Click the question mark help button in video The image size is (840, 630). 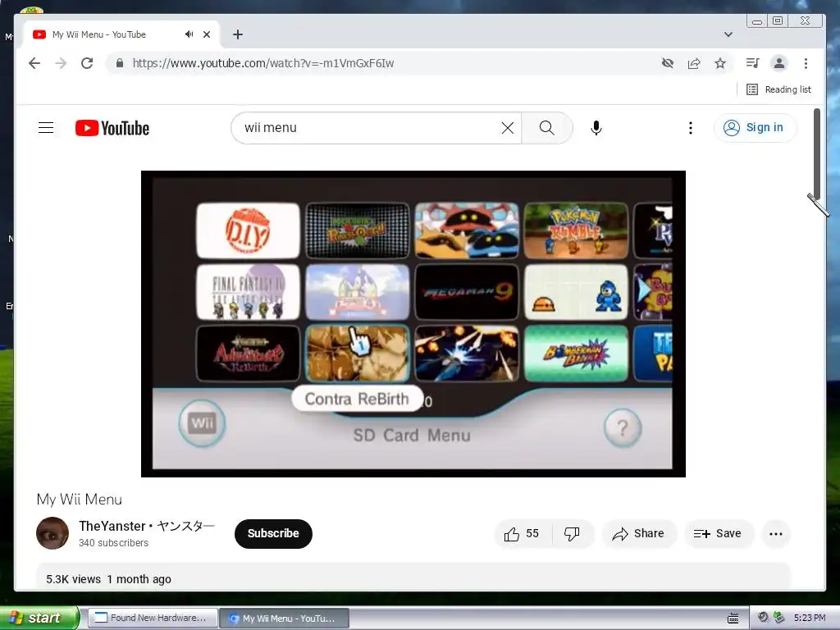click(x=622, y=427)
